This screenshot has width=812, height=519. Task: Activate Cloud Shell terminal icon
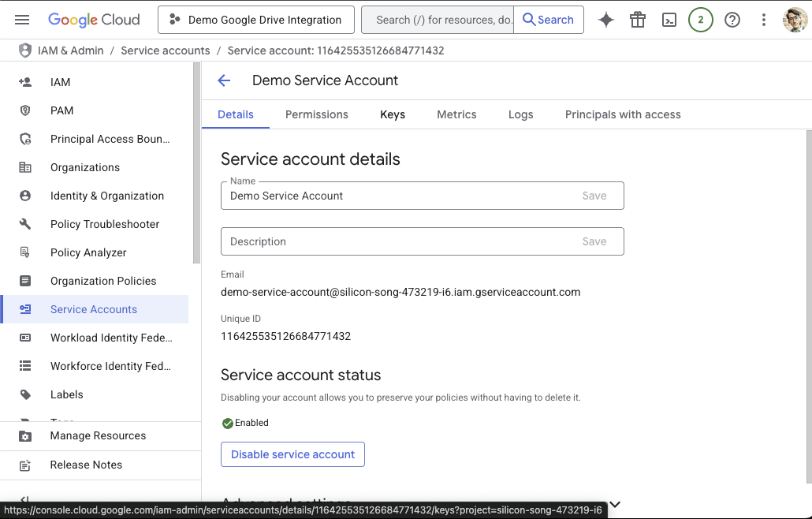click(x=669, y=20)
